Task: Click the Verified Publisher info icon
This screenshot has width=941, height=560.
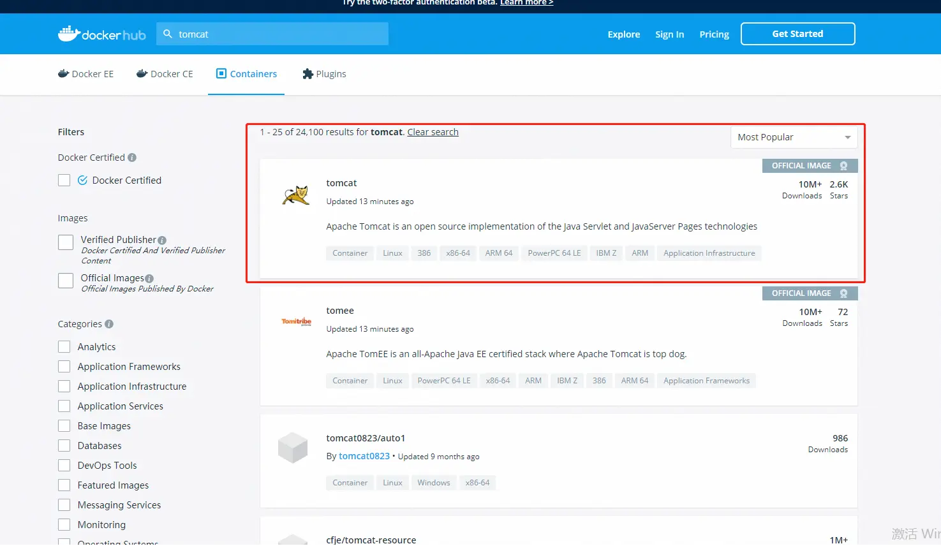Action: coord(162,240)
